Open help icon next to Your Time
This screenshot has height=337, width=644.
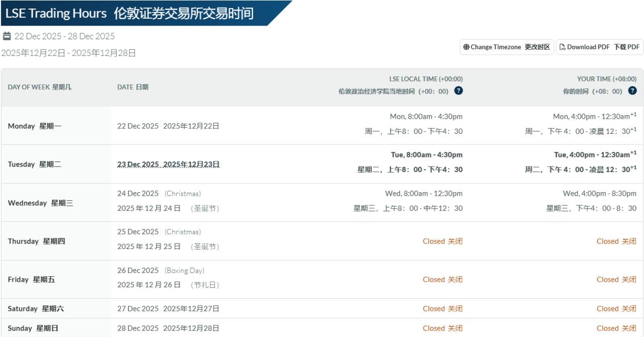tap(632, 91)
